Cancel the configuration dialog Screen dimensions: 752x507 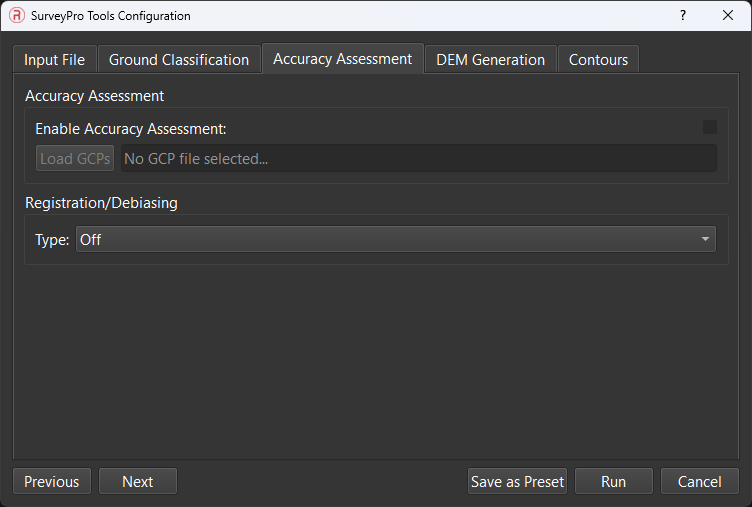click(x=699, y=482)
